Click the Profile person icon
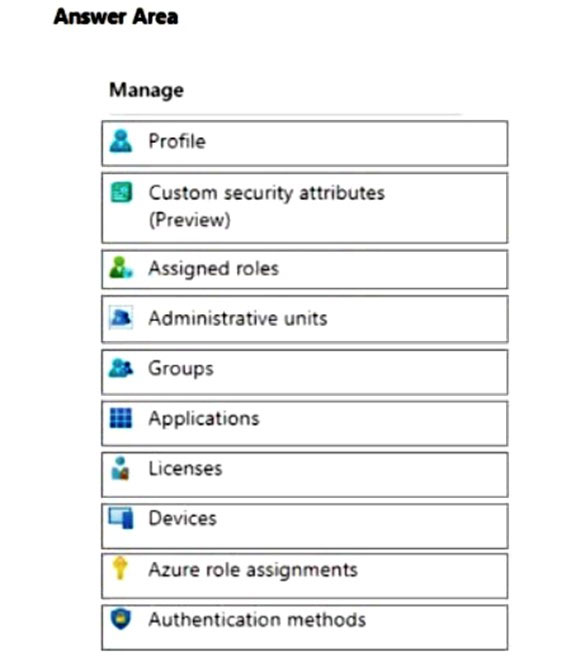Viewport: 585px width, 663px height. point(121,141)
